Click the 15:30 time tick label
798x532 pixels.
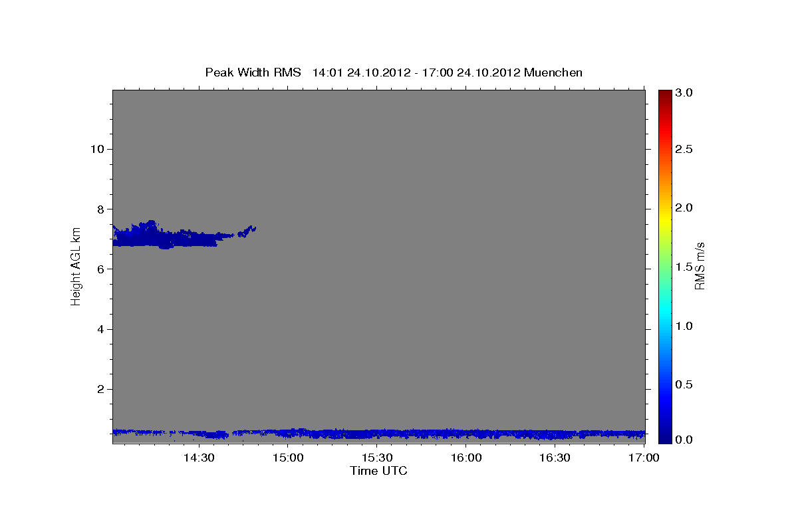click(377, 458)
